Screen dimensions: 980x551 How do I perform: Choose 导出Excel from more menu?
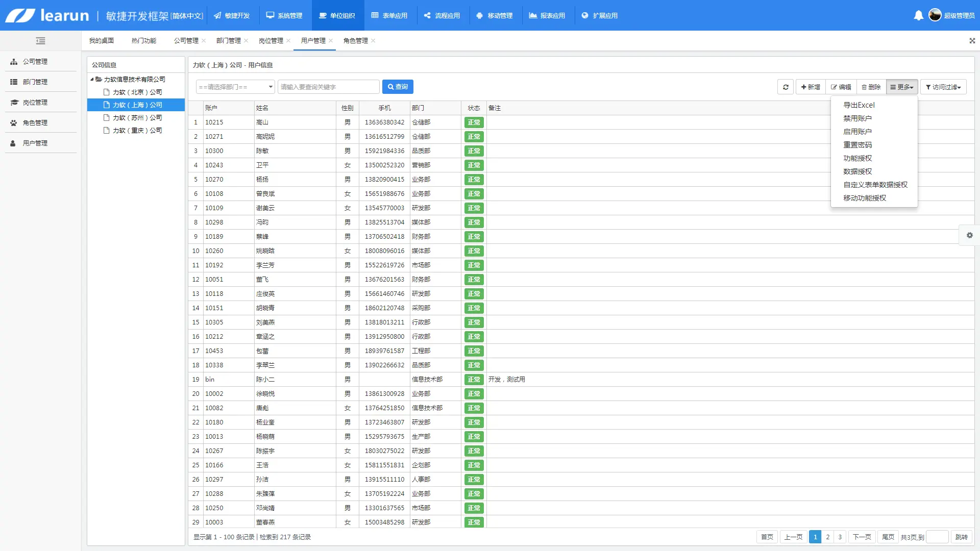(x=859, y=105)
